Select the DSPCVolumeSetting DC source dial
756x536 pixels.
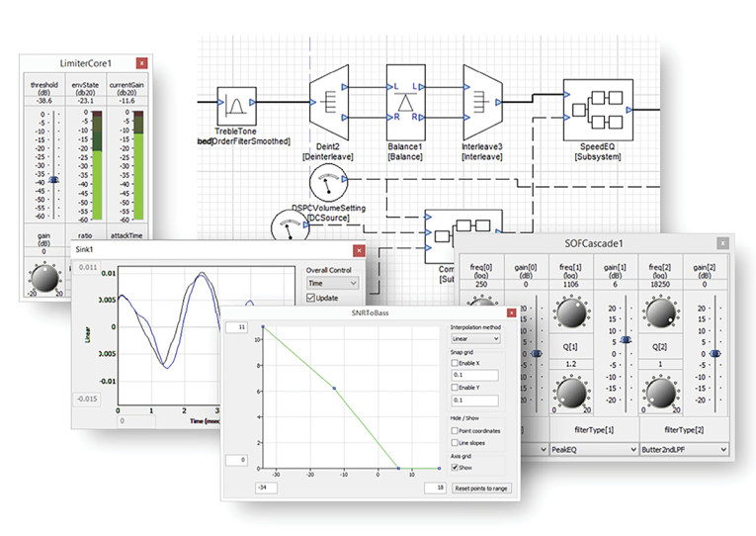point(326,182)
